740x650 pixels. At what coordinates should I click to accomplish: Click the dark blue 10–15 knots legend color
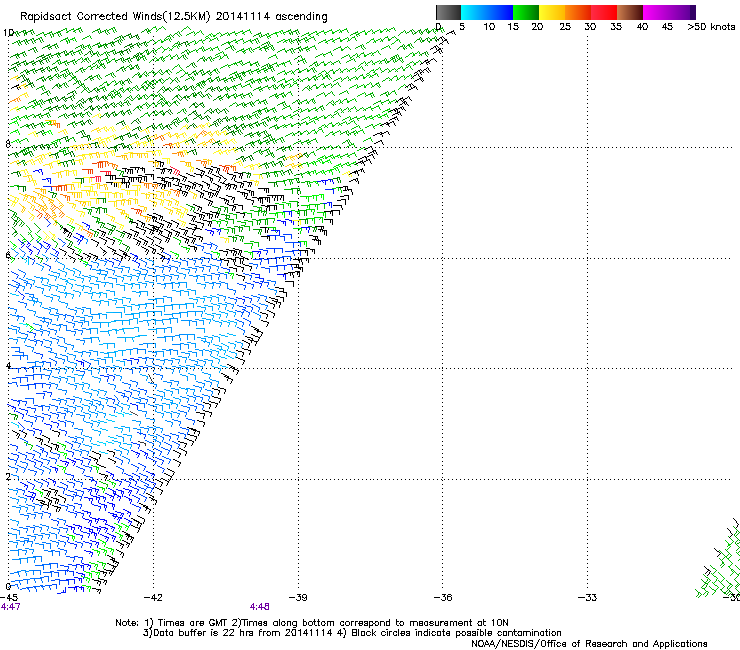coord(499,12)
